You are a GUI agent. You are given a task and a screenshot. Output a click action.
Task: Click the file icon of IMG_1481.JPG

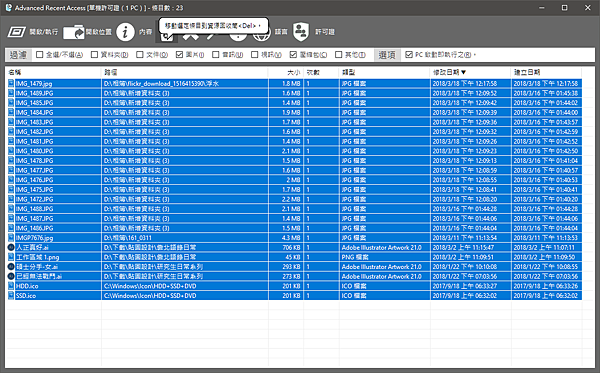(x=11, y=141)
